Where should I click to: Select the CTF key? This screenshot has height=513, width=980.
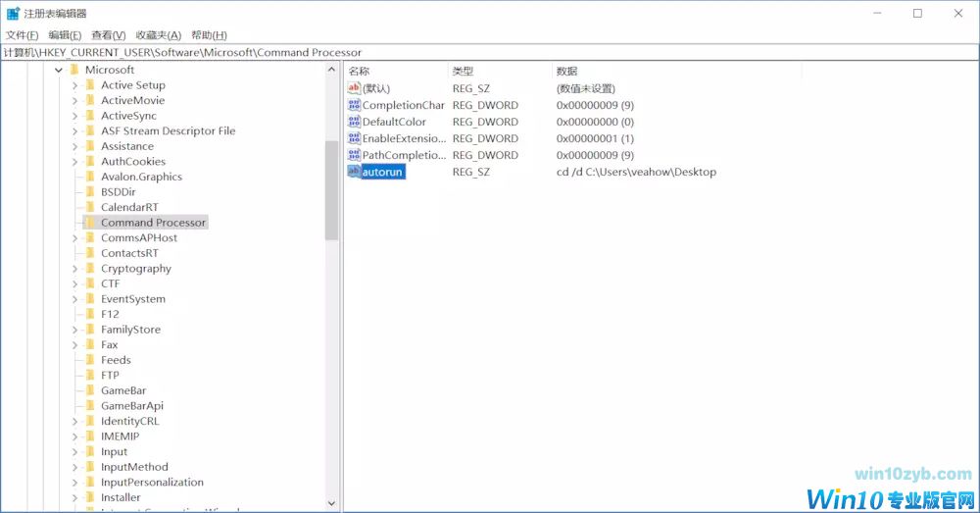pos(110,283)
